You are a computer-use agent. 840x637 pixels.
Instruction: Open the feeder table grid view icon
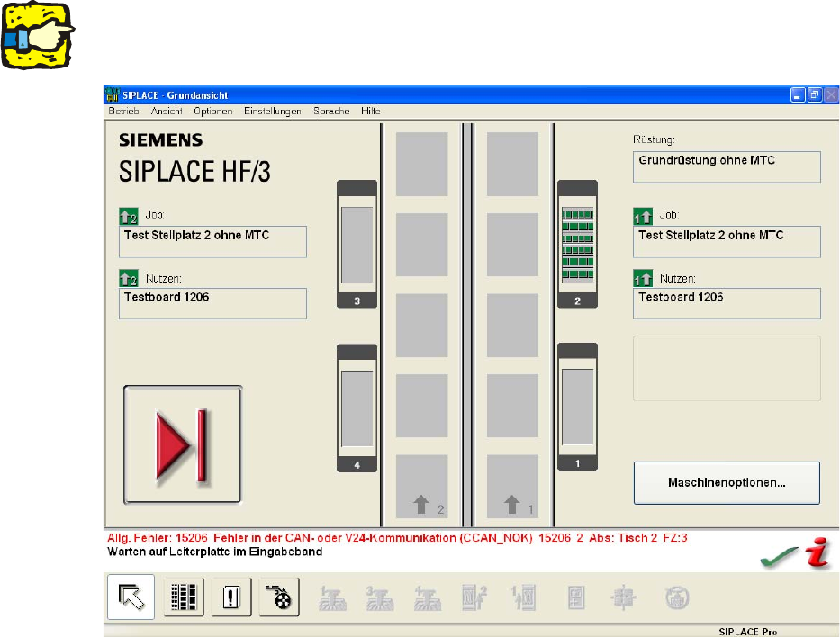pyautogui.click(x=183, y=597)
